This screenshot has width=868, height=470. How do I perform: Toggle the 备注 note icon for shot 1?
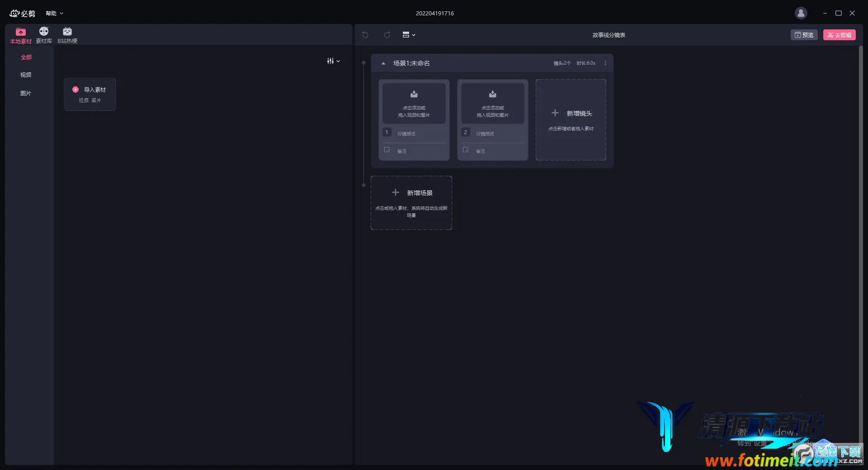point(387,150)
